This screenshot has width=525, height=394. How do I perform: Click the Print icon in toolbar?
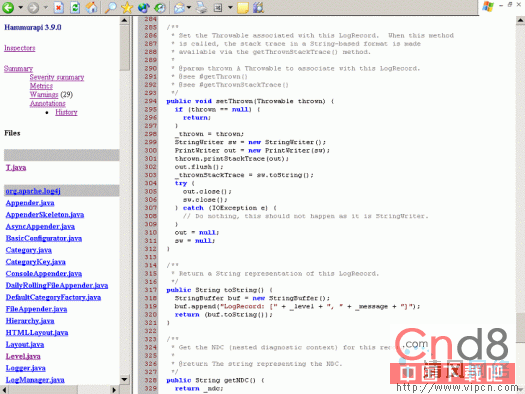tap(202, 7)
